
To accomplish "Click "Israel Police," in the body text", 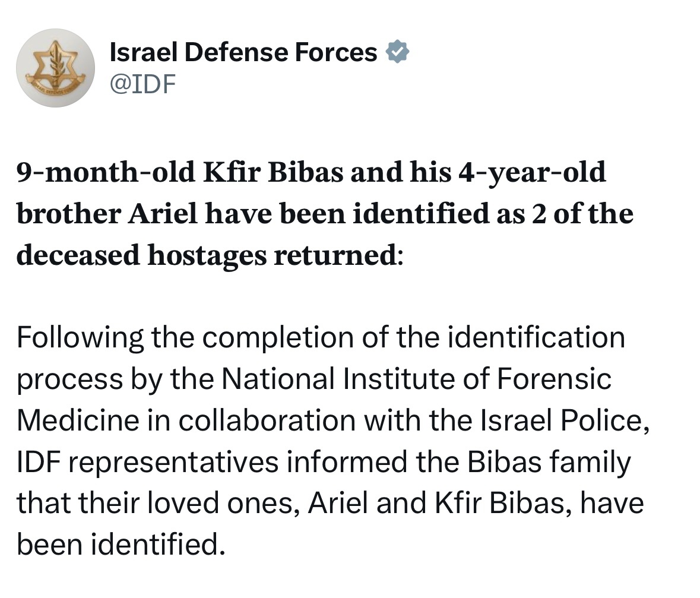I will (x=565, y=420).
